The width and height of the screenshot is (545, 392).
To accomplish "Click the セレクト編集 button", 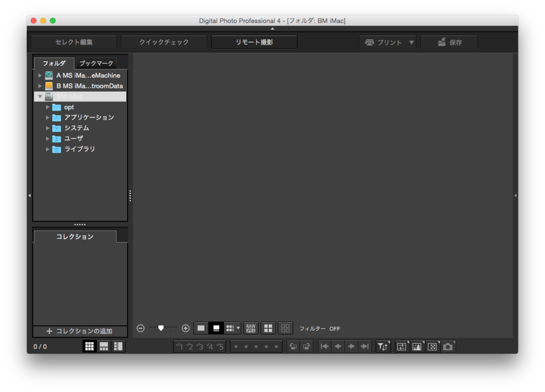I will point(74,42).
